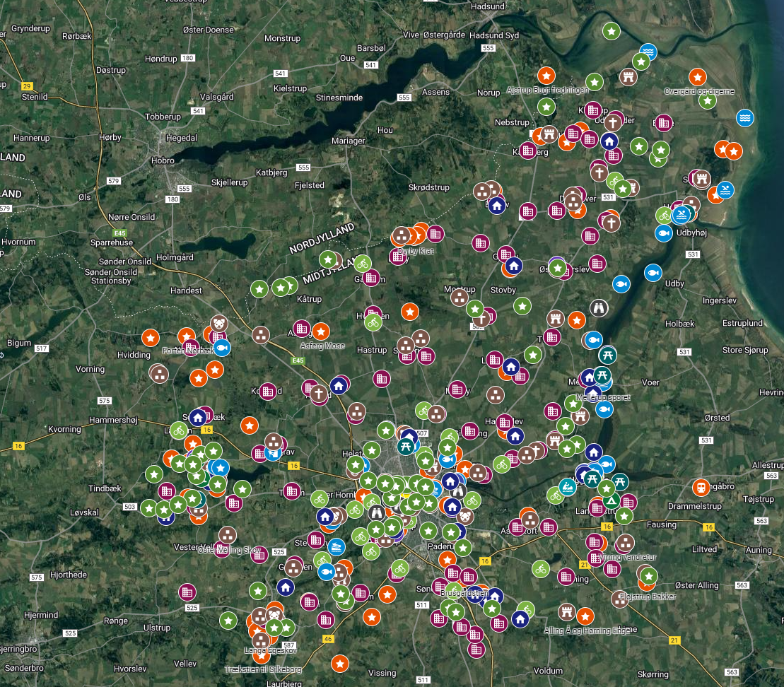Click the blue fish marker left of Udbyhøj
The width and height of the screenshot is (784, 687).
point(663,233)
